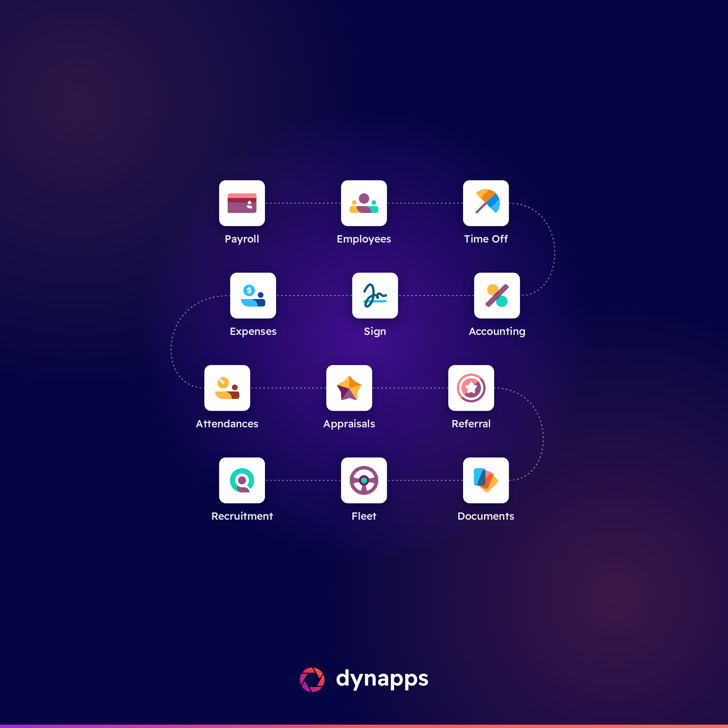This screenshot has width=728, height=728.
Task: Click the Attendances label text
Action: tap(227, 424)
